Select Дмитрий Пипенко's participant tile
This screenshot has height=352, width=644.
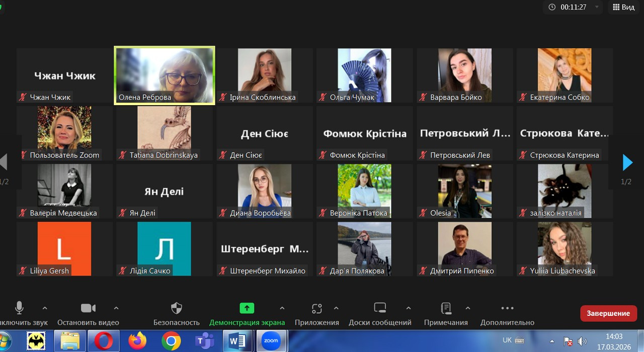[x=464, y=249]
